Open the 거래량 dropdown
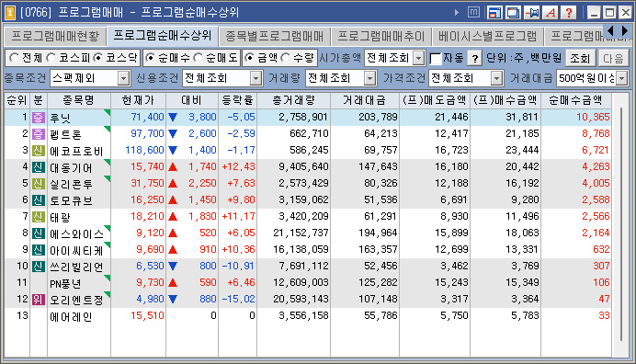Screen dimensions: 636x364 pyautogui.click(x=369, y=78)
